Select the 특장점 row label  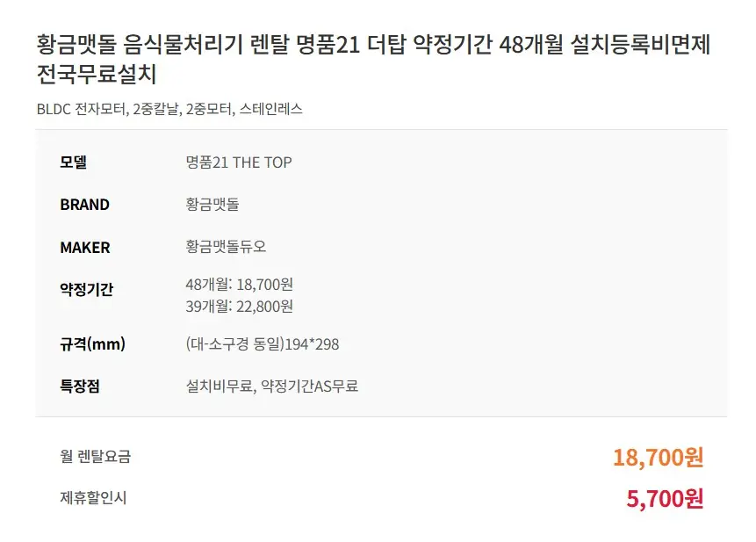point(79,386)
